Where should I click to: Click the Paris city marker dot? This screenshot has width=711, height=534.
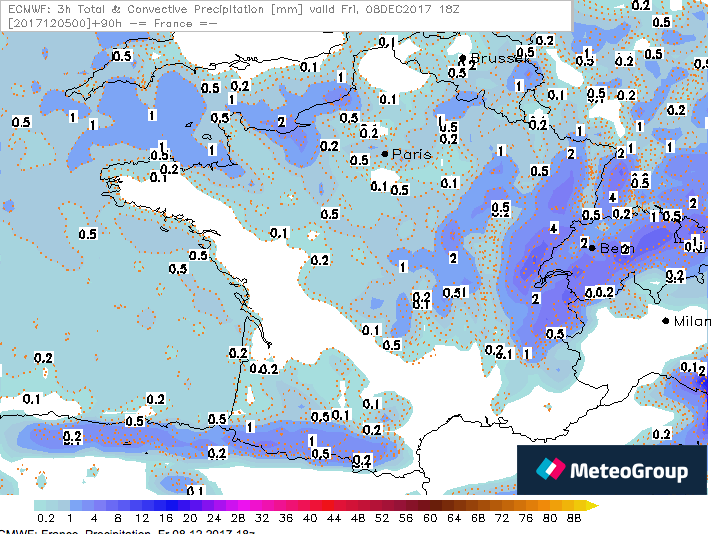(385, 153)
